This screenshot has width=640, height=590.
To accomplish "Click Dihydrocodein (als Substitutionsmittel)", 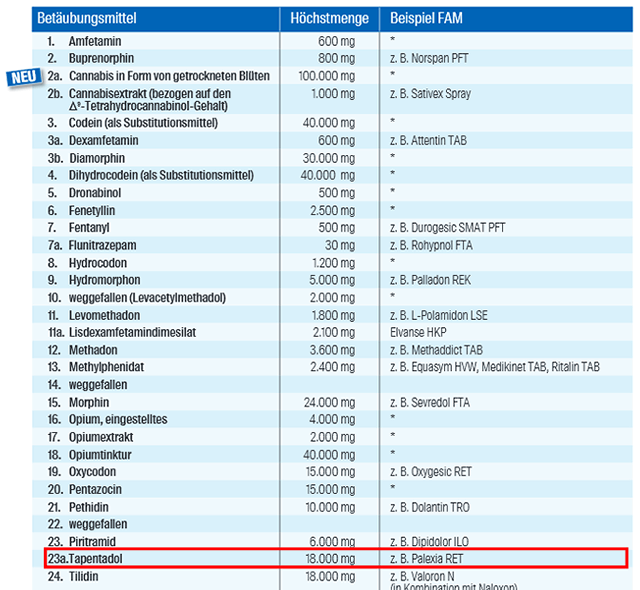I will tap(161, 175).
